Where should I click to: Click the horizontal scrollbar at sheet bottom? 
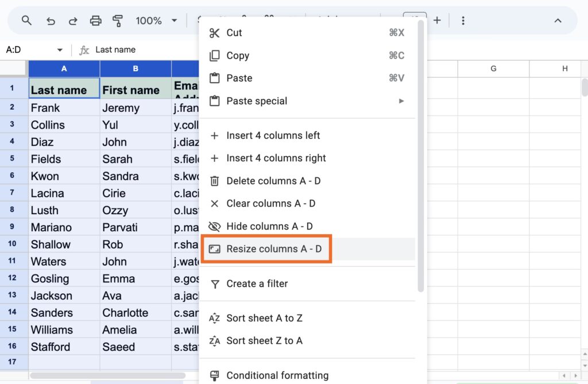115,375
